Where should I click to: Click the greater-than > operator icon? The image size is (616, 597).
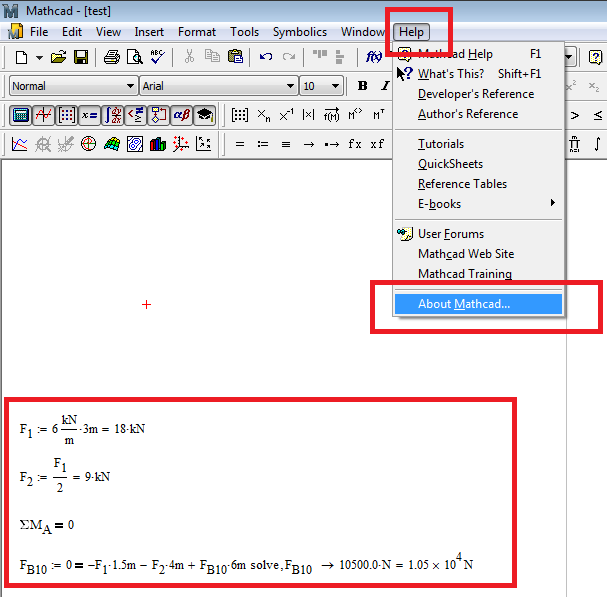point(575,115)
